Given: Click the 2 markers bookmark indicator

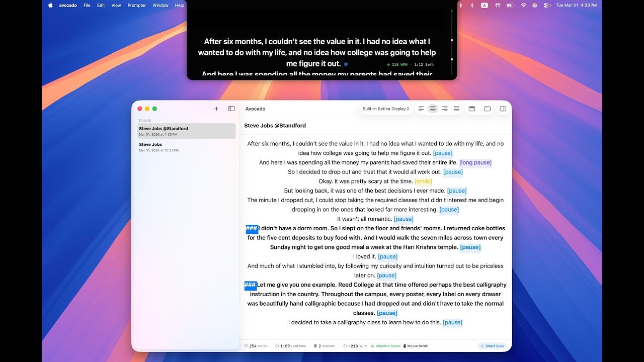Looking at the screenshot, I should [x=325, y=346].
